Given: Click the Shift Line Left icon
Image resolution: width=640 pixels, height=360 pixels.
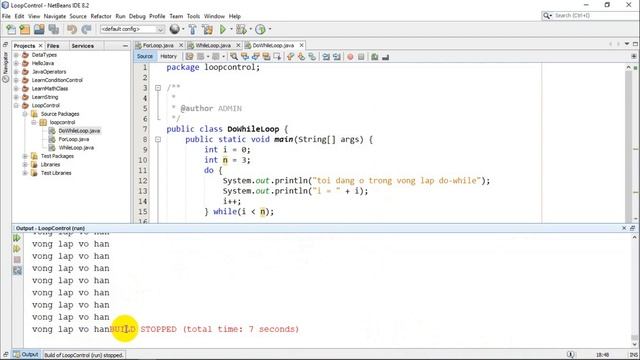Looking at the screenshot, I should [x=326, y=57].
